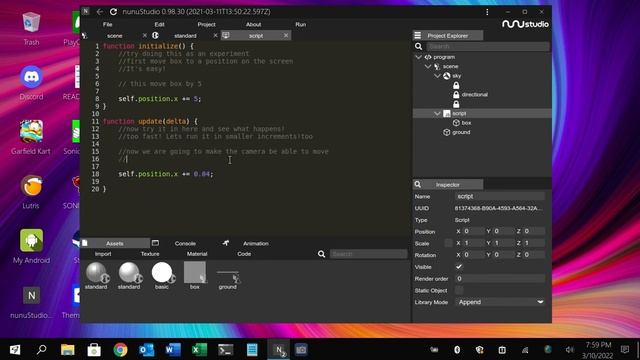Image resolution: width=640 pixels, height=360 pixels.
Task: Collapse the script tree node
Action: (437, 113)
